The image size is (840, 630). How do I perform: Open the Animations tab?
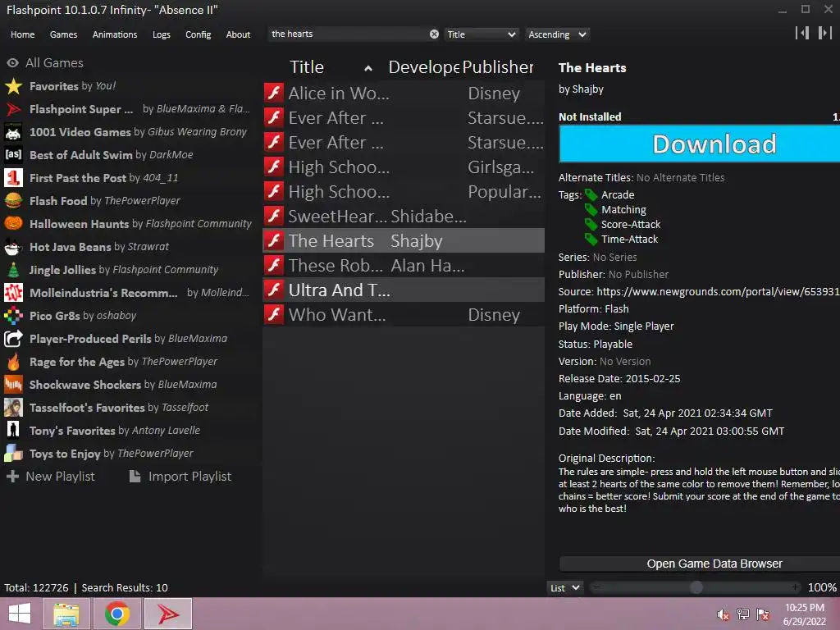(115, 34)
